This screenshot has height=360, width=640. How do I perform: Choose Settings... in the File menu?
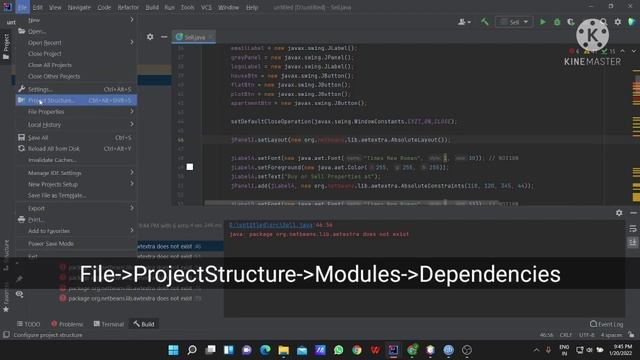point(76,89)
